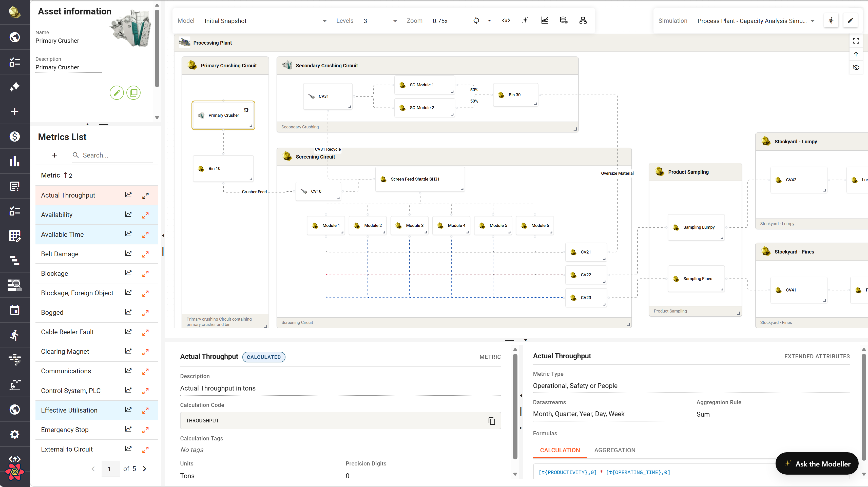Select the CV22 node

pyautogui.click(x=586, y=275)
